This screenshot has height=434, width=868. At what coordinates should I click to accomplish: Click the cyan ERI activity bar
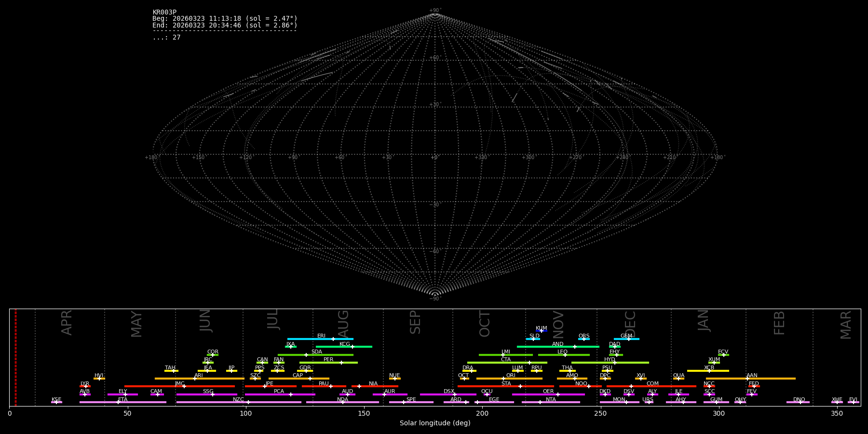coord(320,339)
